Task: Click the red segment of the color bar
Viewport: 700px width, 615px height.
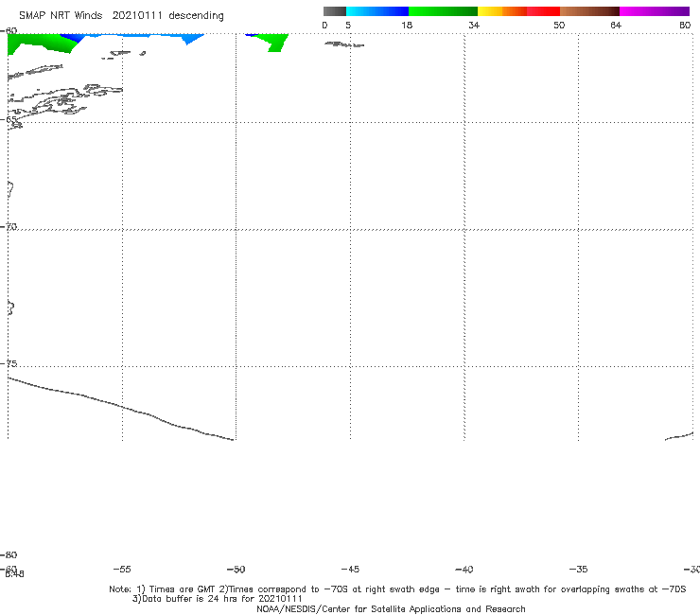Action: pyautogui.click(x=543, y=11)
